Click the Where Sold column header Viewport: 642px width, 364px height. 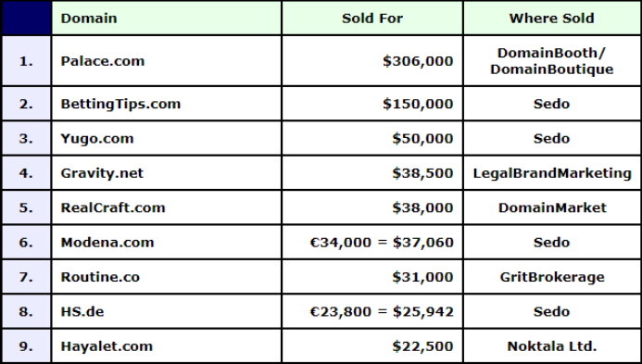coord(552,18)
